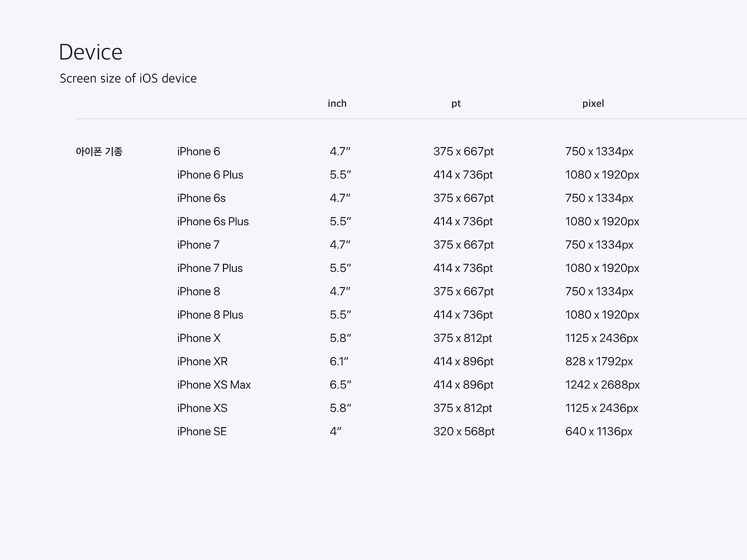Select the inch value in the iPhone 6 row

(x=340, y=152)
